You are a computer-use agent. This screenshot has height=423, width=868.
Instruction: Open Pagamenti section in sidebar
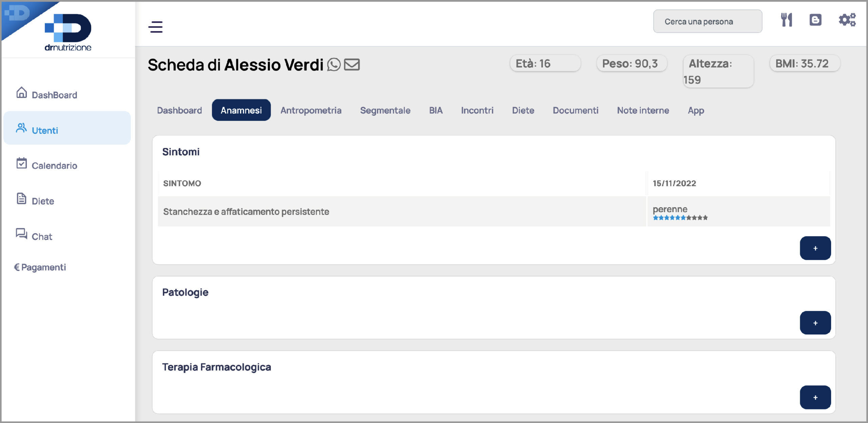(x=40, y=267)
